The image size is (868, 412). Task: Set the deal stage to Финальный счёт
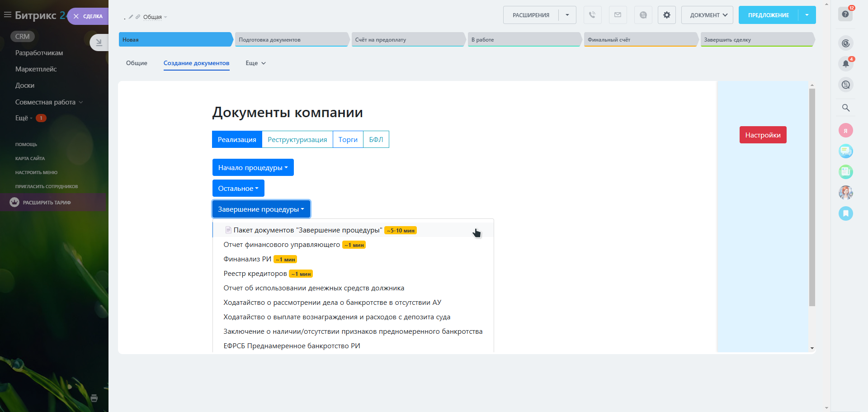pyautogui.click(x=640, y=40)
